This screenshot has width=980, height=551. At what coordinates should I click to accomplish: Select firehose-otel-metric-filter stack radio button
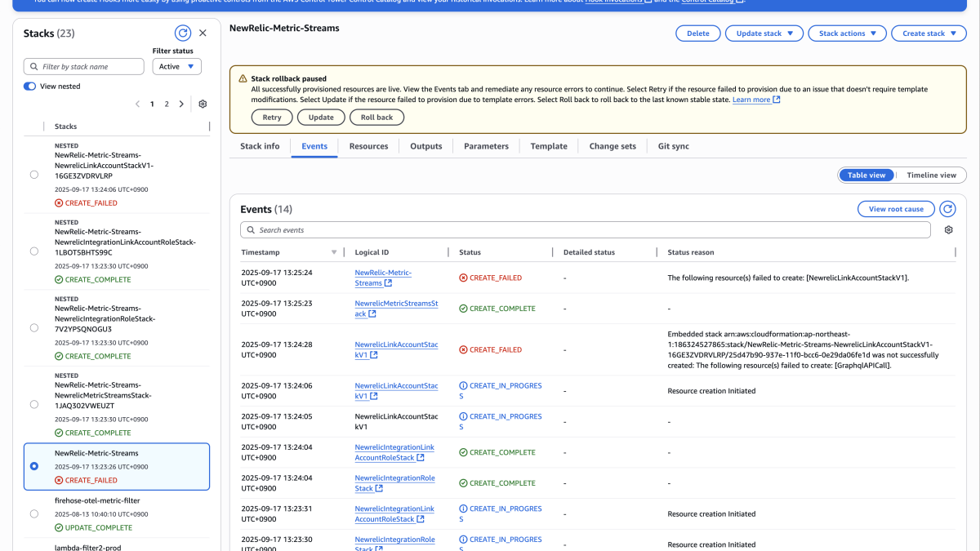(x=33, y=514)
